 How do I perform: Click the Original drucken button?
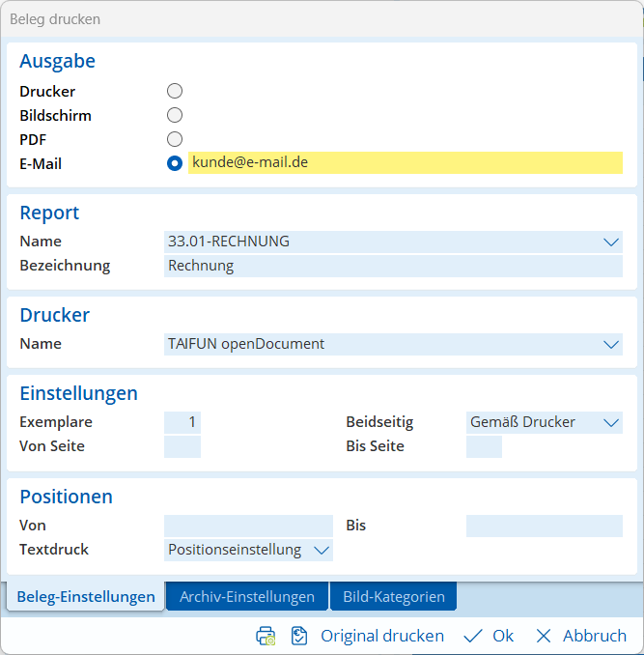pos(382,636)
